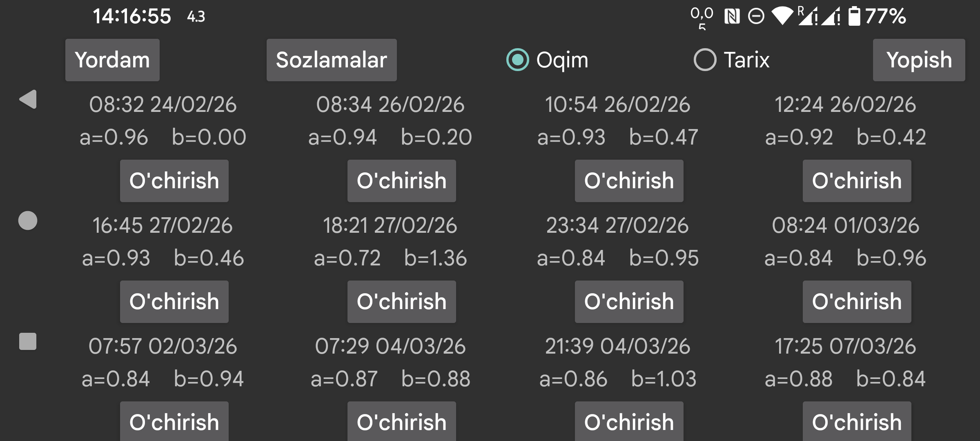Open the Yordam help section
The height and width of the screenshot is (441, 980).
coord(112,60)
